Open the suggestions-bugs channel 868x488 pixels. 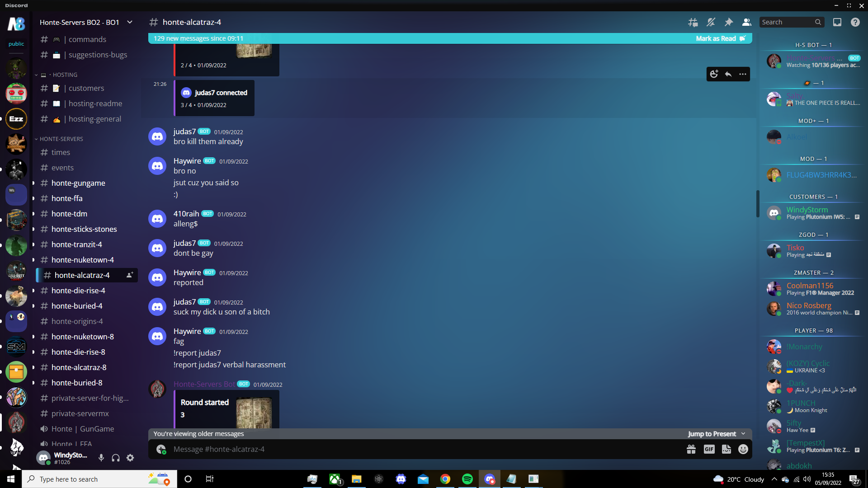click(87, 55)
